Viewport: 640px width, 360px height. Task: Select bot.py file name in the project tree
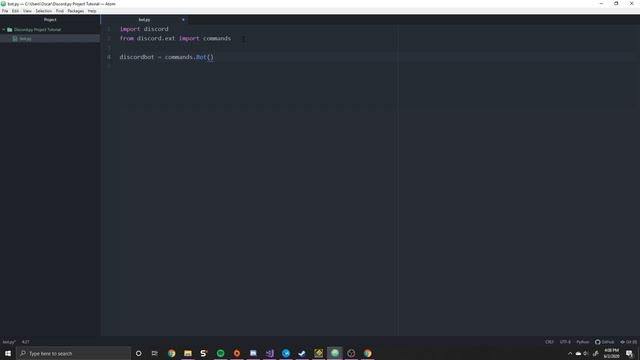[25, 39]
